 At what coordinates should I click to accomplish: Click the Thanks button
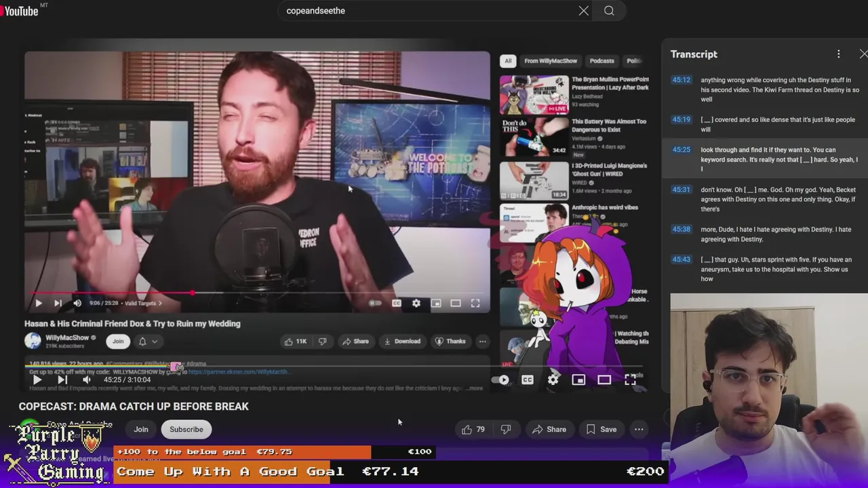pos(450,342)
